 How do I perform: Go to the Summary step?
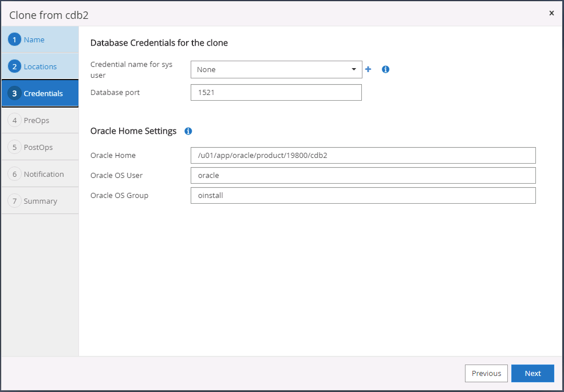[x=40, y=201]
